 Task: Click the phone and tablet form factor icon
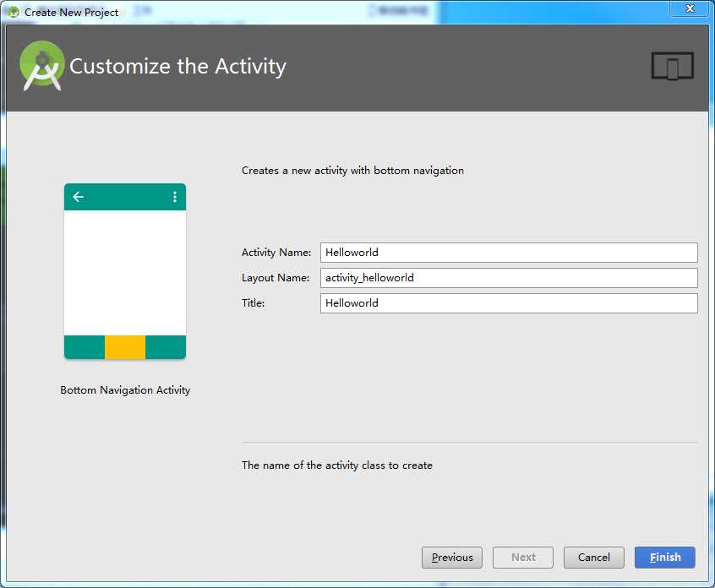click(x=673, y=66)
